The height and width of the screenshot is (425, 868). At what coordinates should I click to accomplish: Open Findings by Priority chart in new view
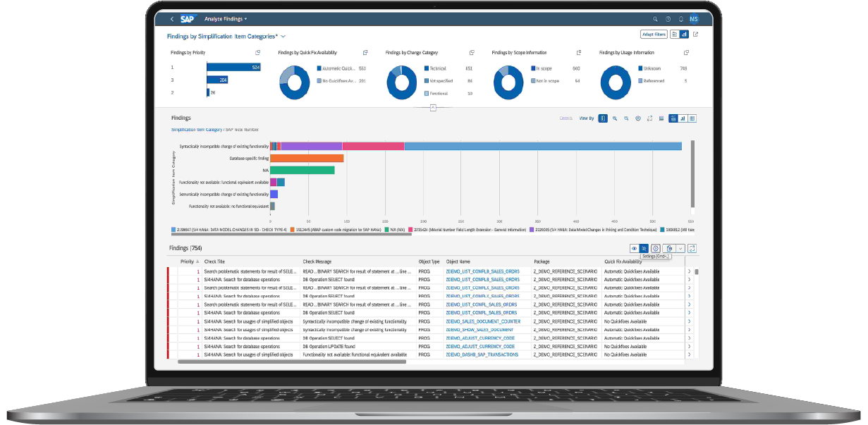(257, 53)
